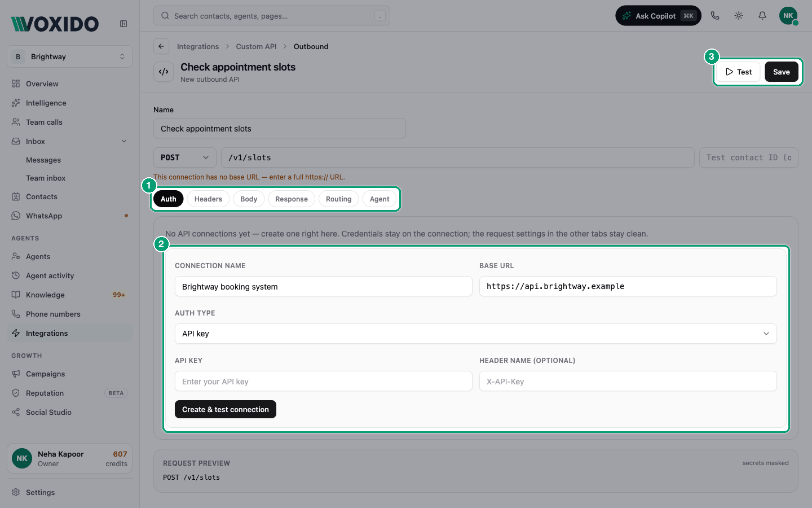Open NK user avatar menu
Screen dimensions: 812x508
pyautogui.click(x=788, y=16)
